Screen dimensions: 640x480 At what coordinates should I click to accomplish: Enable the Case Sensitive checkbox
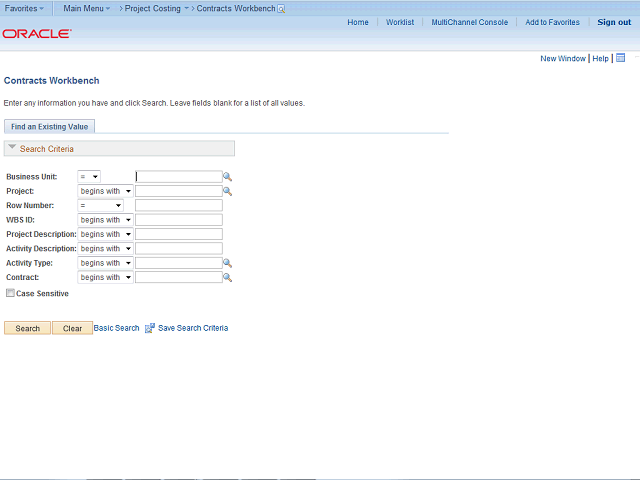(x=10, y=293)
